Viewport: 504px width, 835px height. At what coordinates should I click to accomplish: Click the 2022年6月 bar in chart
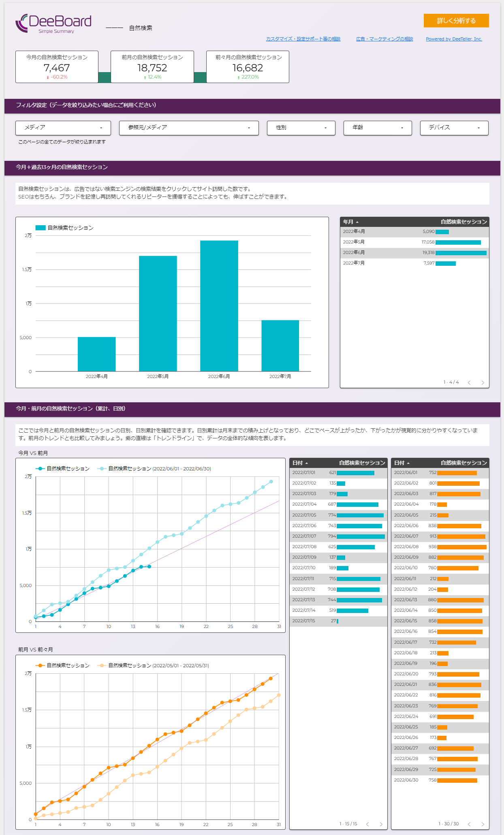pyautogui.click(x=219, y=306)
